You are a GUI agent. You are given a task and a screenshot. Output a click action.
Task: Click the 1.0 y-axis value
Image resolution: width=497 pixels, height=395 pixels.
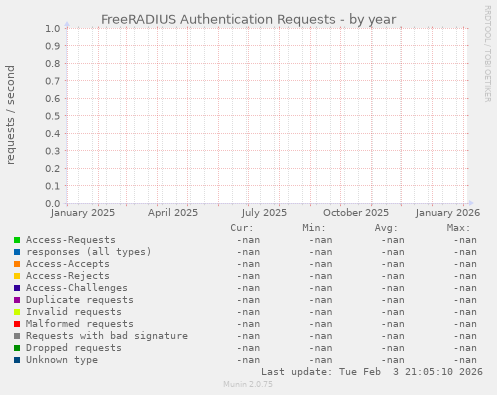(53, 28)
